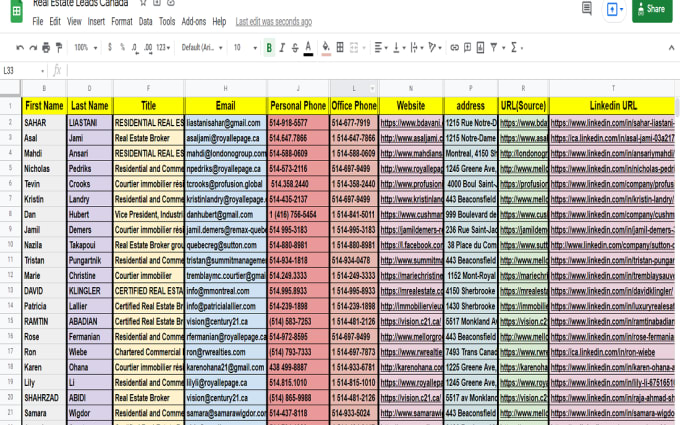Open the Add-ons menu
This screenshot has width=680, height=425.
point(193,22)
